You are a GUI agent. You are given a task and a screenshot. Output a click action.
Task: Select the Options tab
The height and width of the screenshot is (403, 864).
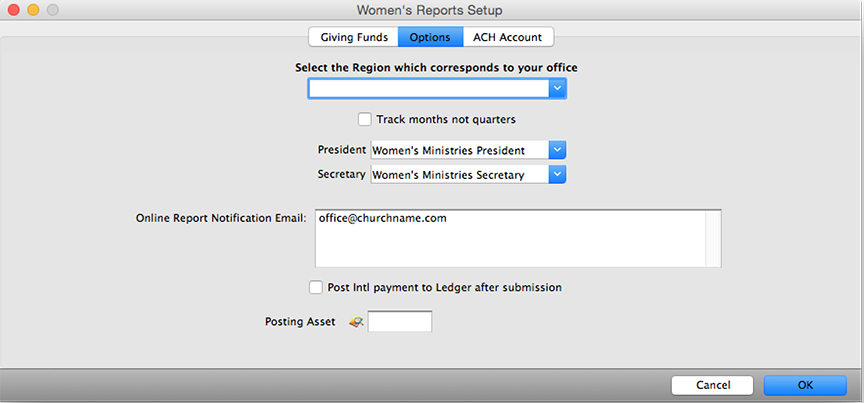(x=430, y=37)
